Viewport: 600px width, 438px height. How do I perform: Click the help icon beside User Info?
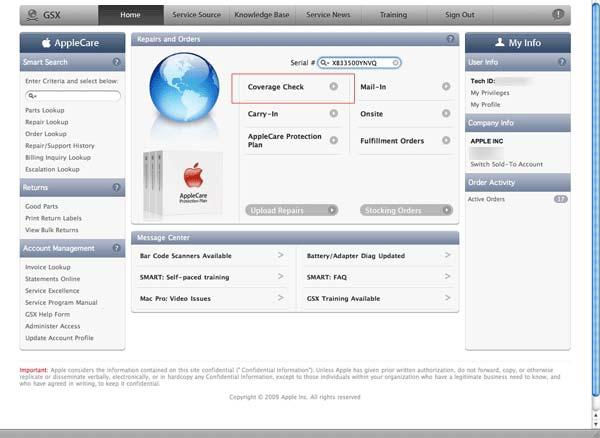(x=563, y=61)
